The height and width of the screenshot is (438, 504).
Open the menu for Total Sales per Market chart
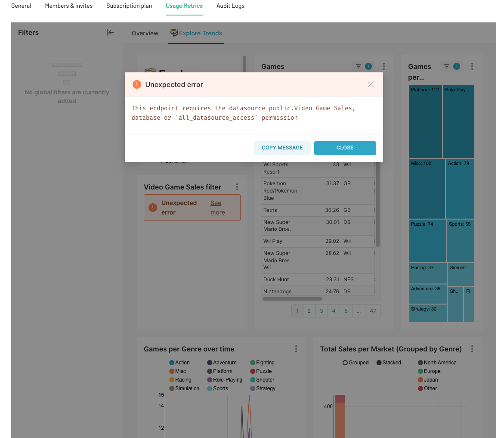472,349
